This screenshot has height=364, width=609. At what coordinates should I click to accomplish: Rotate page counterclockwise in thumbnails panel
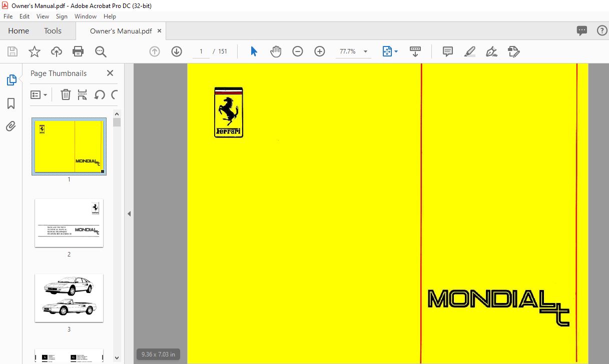click(x=100, y=94)
